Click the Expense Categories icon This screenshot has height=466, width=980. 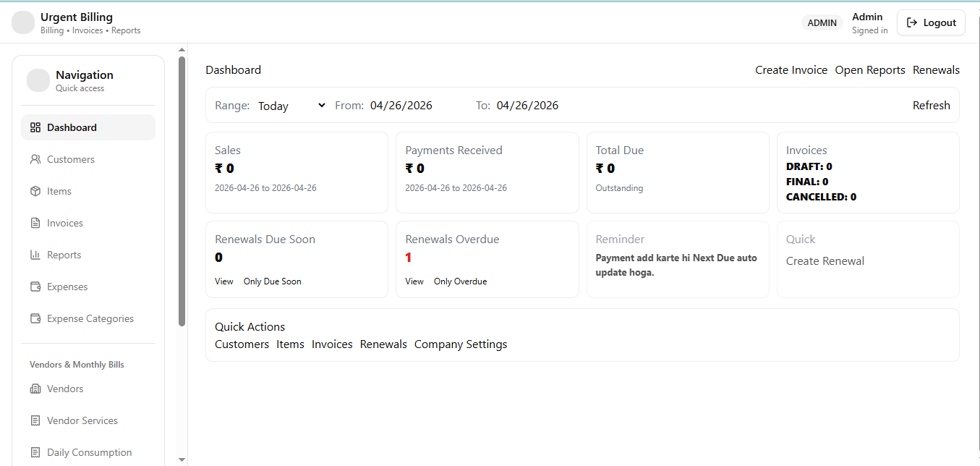click(35, 318)
